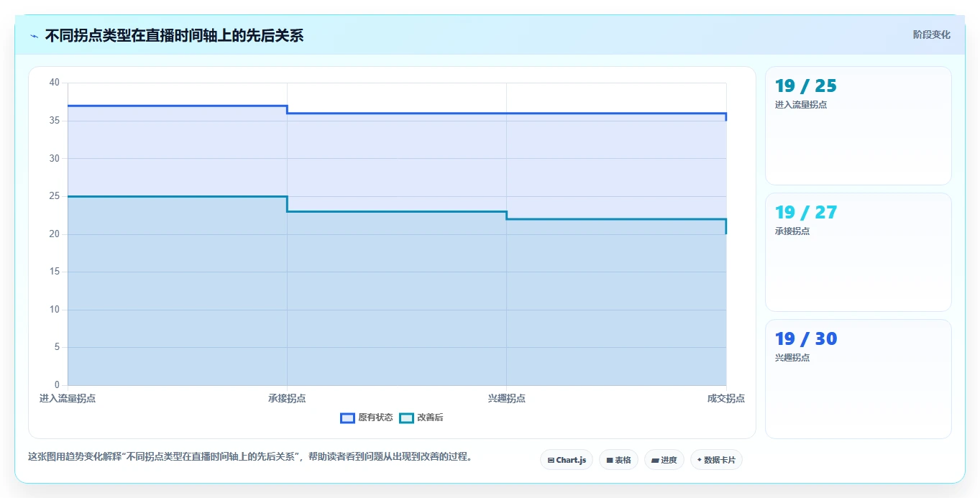Click the 阶段变化 label in header
Viewport: 980px width, 498px height.
pos(931,34)
